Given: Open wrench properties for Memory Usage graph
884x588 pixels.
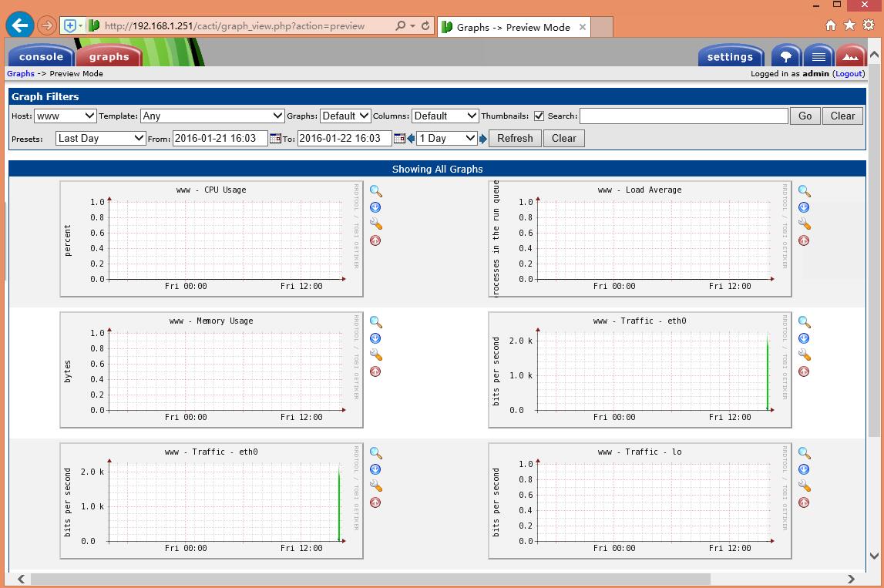Looking at the screenshot, I should pyautogui.click(x=376, y=355).
